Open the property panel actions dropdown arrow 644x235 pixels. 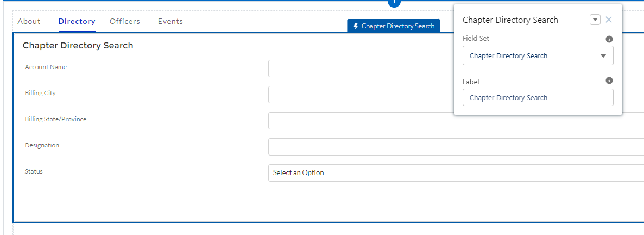(595, 20)
